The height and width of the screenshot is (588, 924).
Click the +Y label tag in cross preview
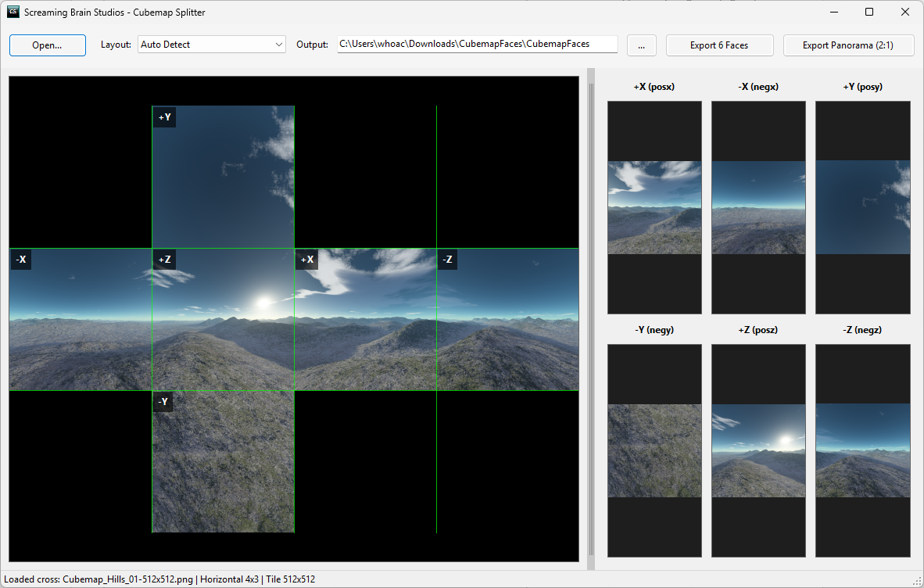164,118
